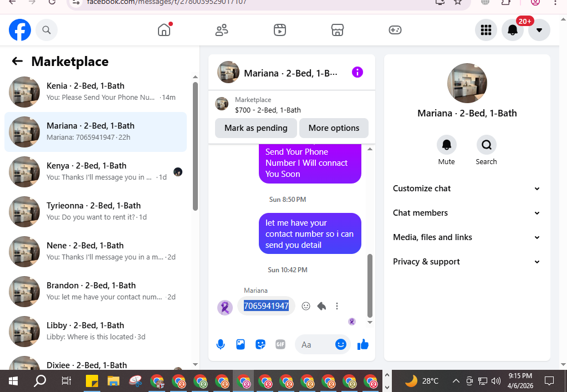Open the nine-dot Menu grid icon
This screenshot has height=392, width=567.
pyautogui.click(x=486, y=29)
